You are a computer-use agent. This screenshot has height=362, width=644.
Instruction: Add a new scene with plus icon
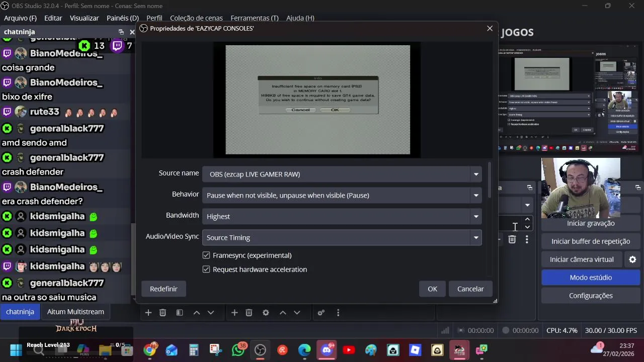tap(148, 313)
